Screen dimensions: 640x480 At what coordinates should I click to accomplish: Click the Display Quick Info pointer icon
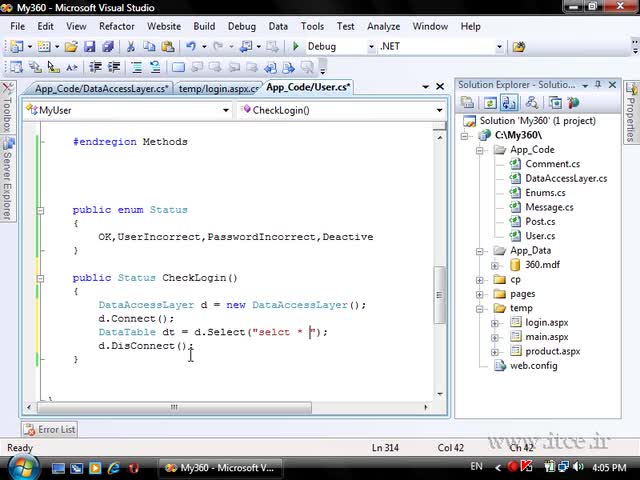(x=53, y=67)
